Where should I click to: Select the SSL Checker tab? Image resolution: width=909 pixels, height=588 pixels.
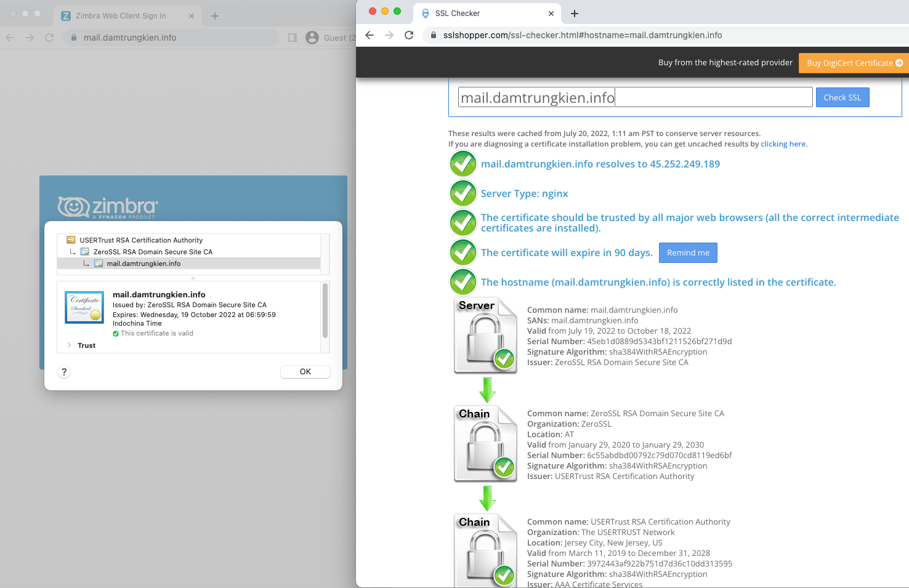[487, 14]
